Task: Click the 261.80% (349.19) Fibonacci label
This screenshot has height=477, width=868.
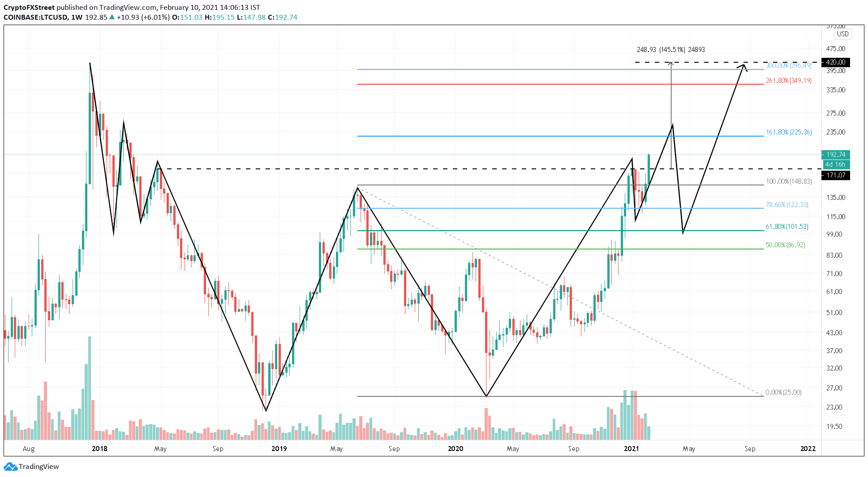Action: [789, 81]
